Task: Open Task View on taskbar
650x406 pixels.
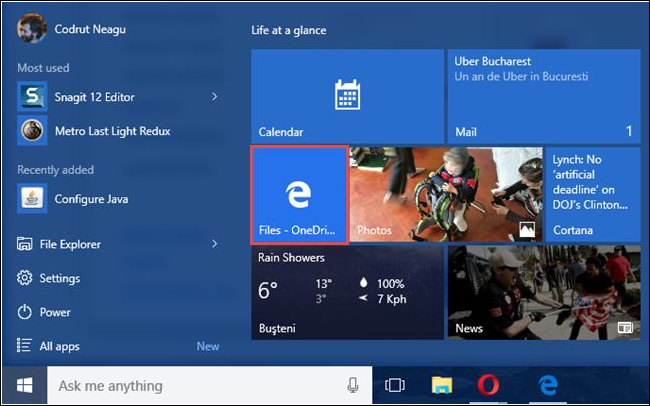Action: coord(395,385)
